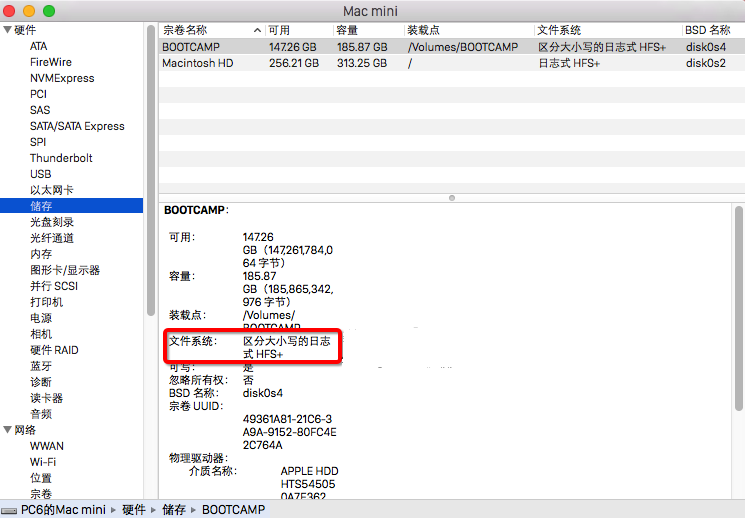Click the yellow minimize window button
The width and height of the screenshot is (745, 518).
(x=30, y=10)
